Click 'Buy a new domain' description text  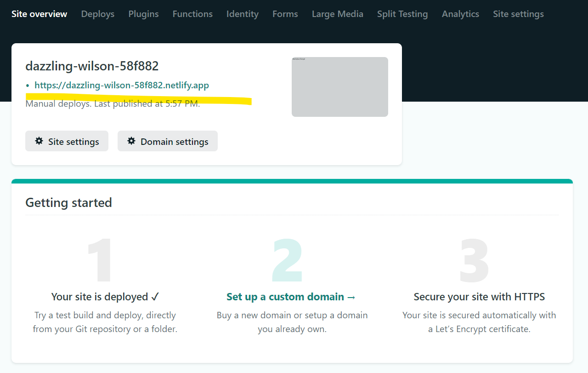(x=292, y=322)
